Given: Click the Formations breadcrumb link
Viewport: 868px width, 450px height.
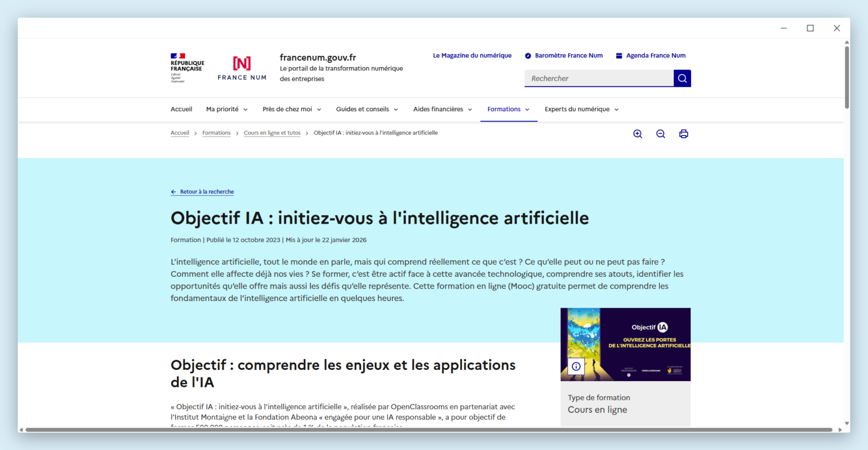Looking at the screenshot, I should point(216,133).
